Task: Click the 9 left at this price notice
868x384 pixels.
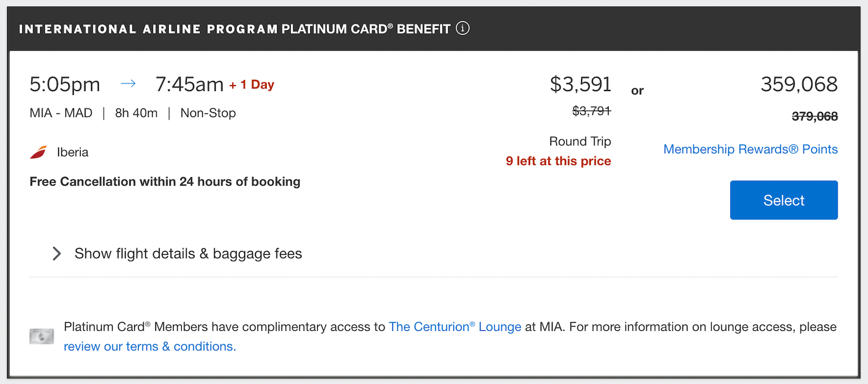Action: (558, 161)
